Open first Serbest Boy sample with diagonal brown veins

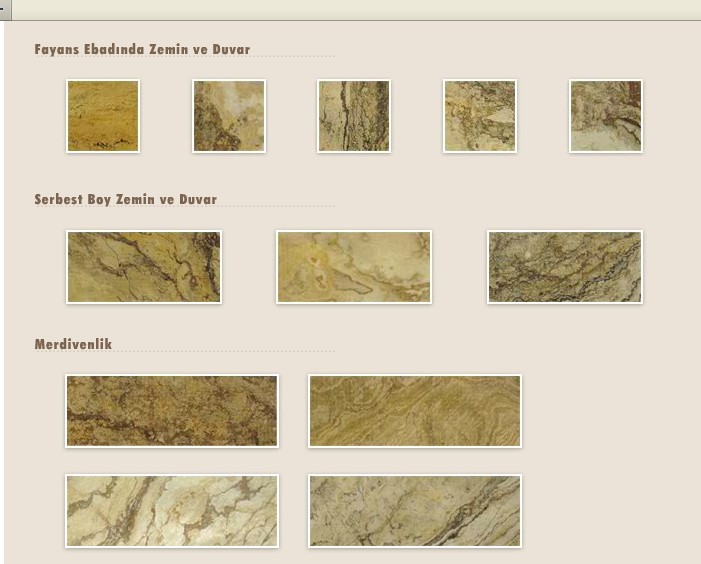pyautogui.click(x=144, y=267)
